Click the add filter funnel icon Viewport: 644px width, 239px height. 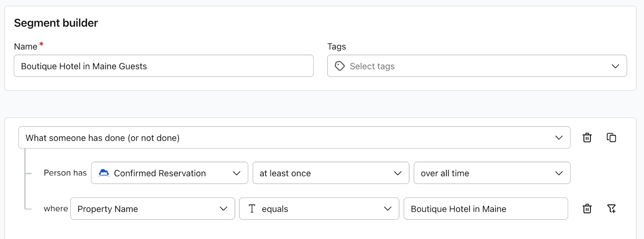click(611, 208)
